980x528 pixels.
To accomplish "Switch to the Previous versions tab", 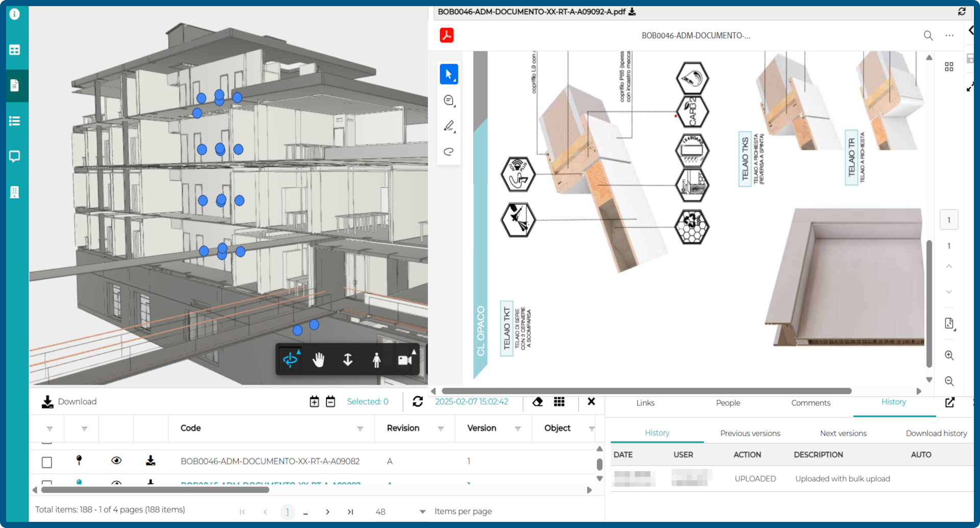I will 750,433.
